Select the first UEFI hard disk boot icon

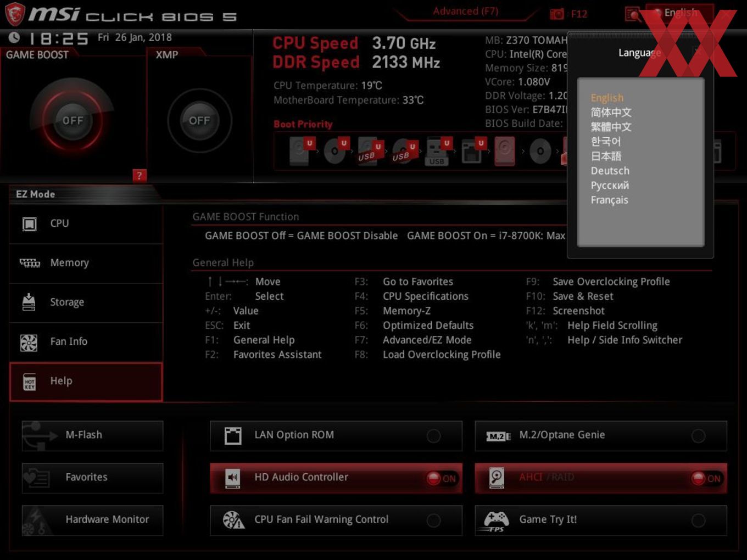(x=301, y=151)
